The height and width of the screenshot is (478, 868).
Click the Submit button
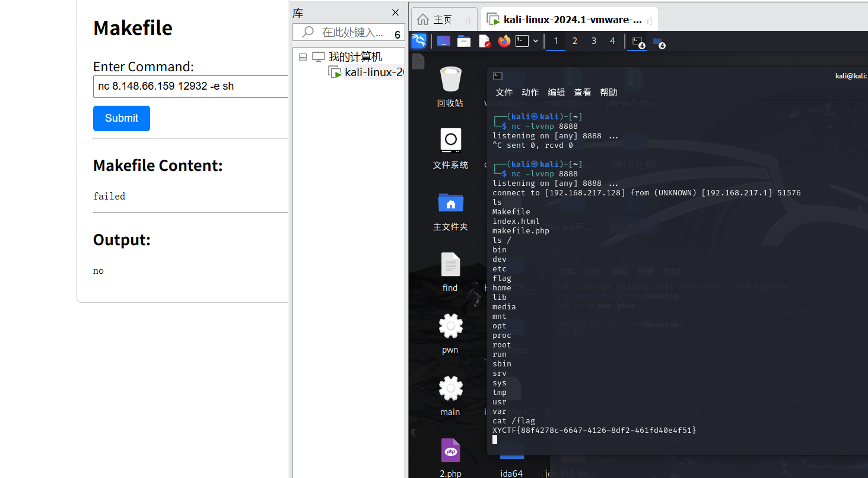tap(122, 118)
